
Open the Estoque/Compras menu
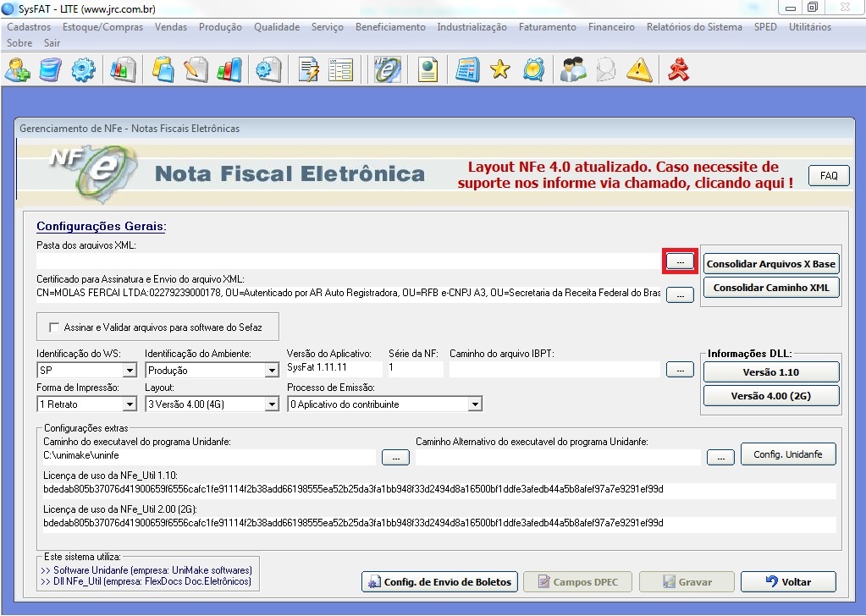tap(102, 27)
